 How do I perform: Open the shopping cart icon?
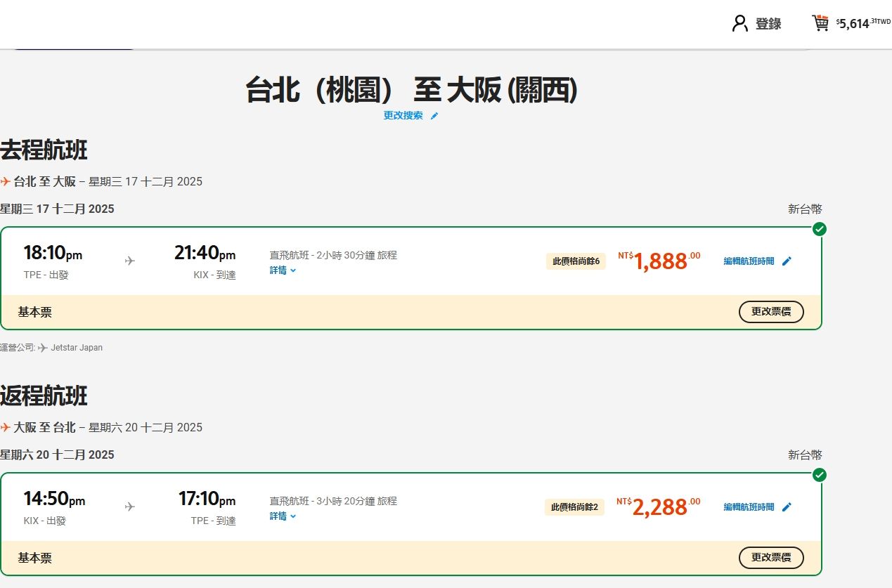[820, 24]
